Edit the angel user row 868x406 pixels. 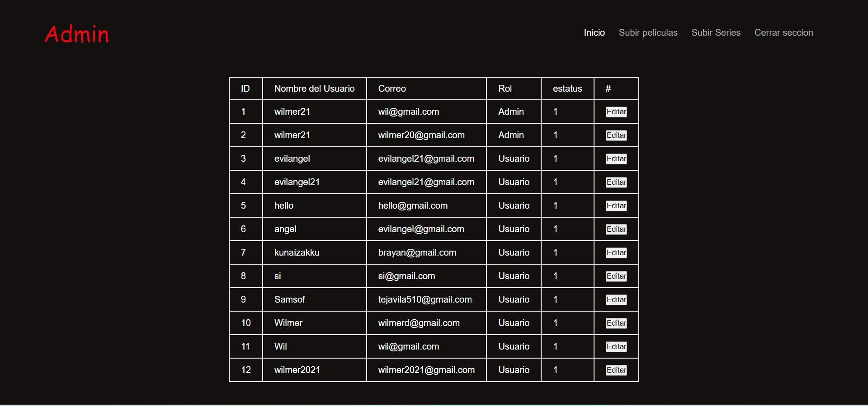click(x=616, y=229)
